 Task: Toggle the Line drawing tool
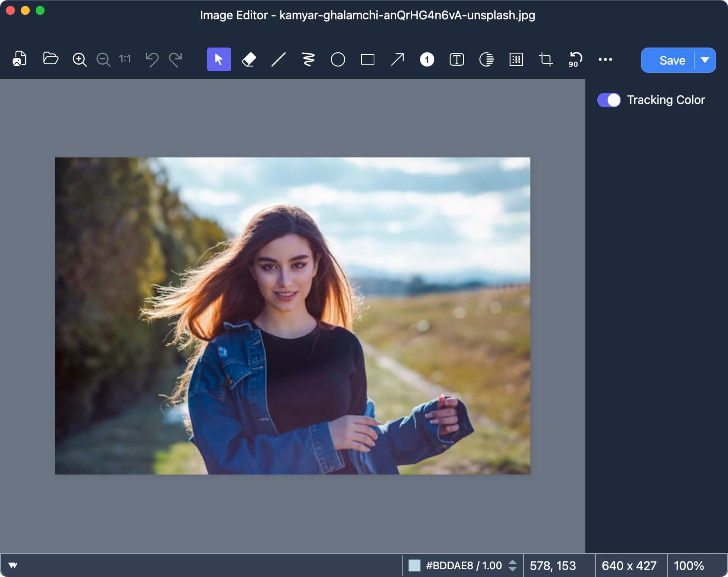pos(278,59)
